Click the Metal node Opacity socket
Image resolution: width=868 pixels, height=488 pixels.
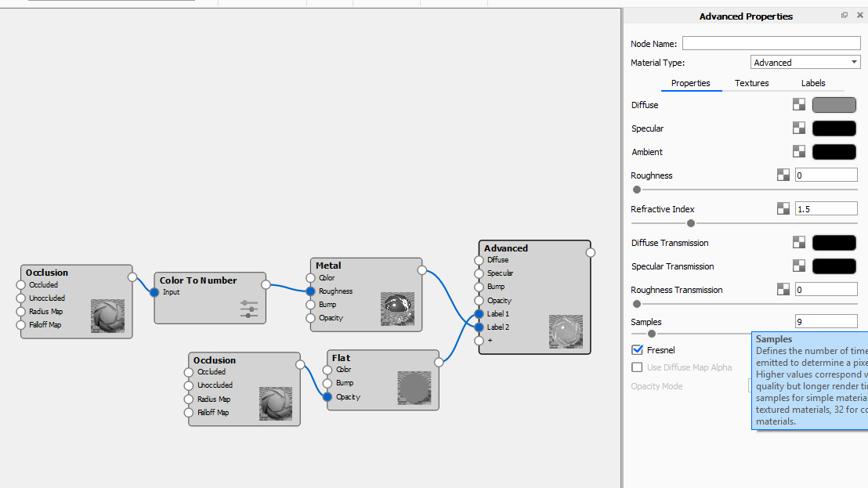click(310, 317)
